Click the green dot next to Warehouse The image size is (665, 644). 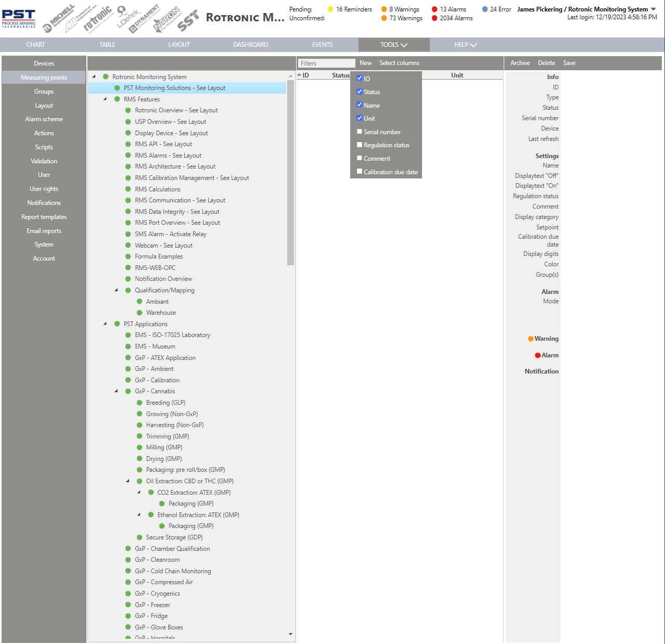point(139,313)
